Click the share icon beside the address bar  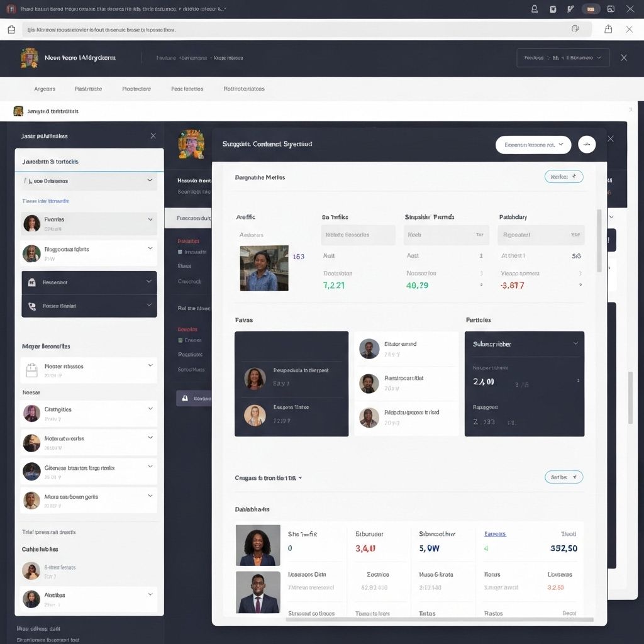608,29
